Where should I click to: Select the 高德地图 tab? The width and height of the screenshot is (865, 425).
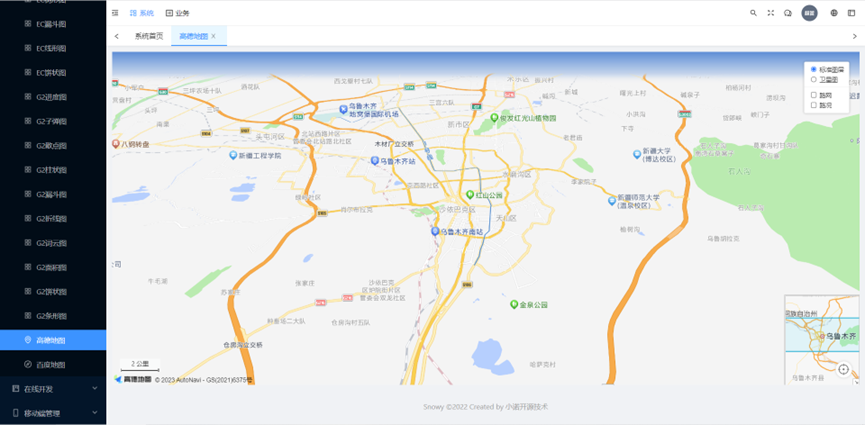coord(194,36)
